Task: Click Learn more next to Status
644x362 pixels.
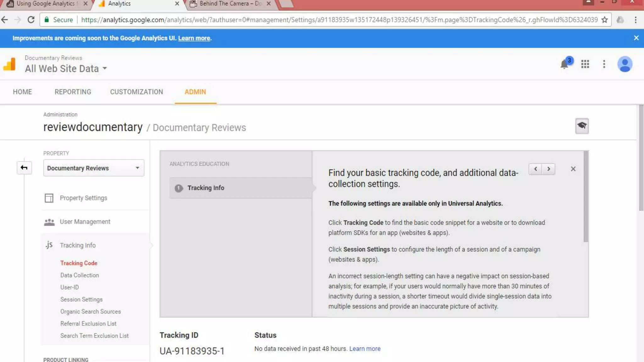Action: 365,348
